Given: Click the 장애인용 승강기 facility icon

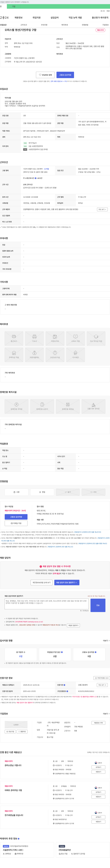Looking at the screenshot, I should coord(42,406).
